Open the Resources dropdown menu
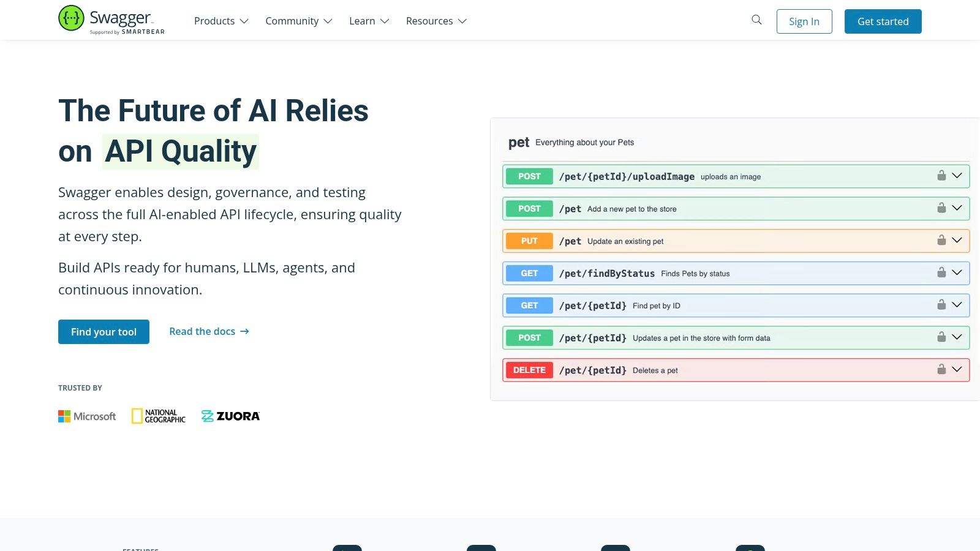The height and width of the screenshot is (551, 980). tap(436, 21)
